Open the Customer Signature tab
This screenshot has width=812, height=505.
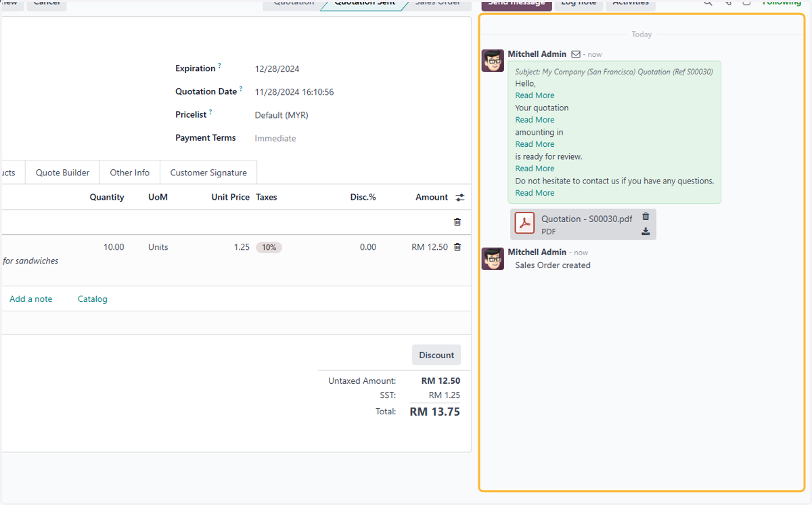point(208,173)
